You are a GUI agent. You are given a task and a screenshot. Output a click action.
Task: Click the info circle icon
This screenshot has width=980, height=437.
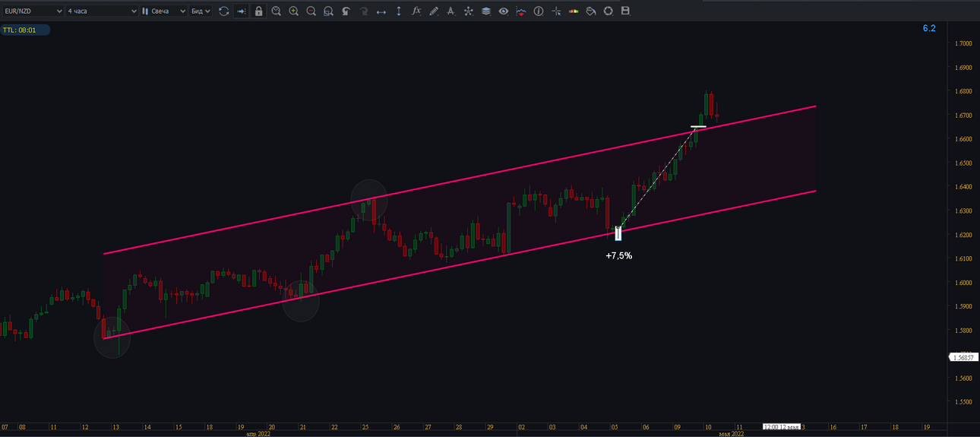pyautogui.click(x=539, y=11)
